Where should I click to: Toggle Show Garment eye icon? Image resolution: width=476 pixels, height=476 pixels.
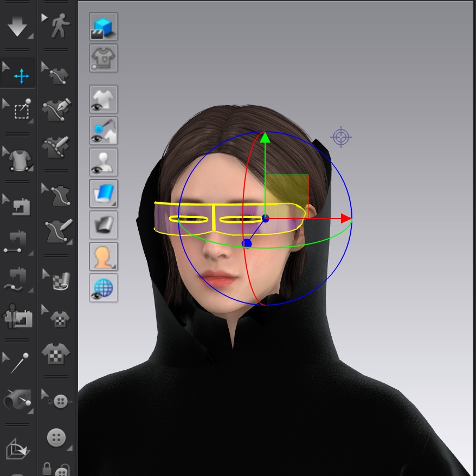click(x=103, y=100)
